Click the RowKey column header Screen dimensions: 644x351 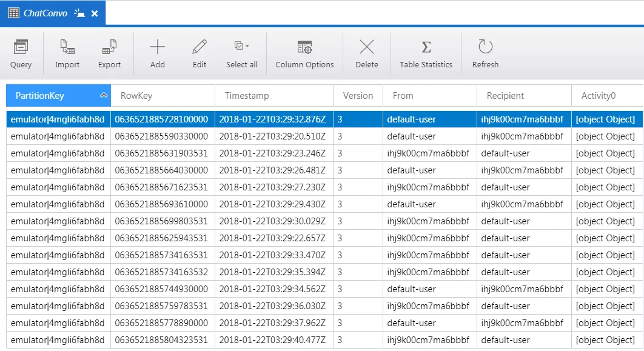pos(163,96)
